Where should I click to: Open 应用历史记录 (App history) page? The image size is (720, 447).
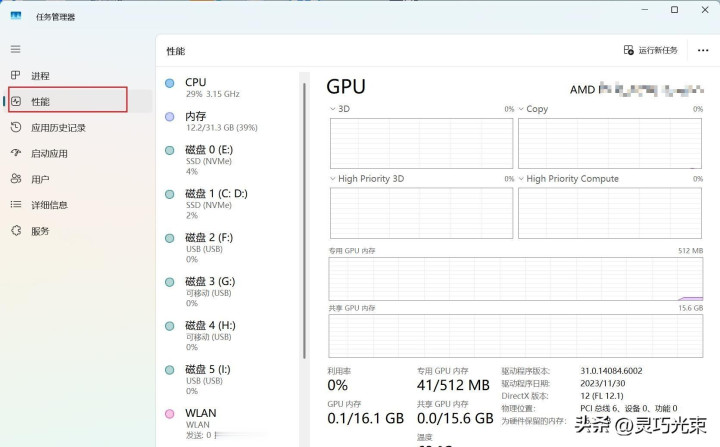57,127
